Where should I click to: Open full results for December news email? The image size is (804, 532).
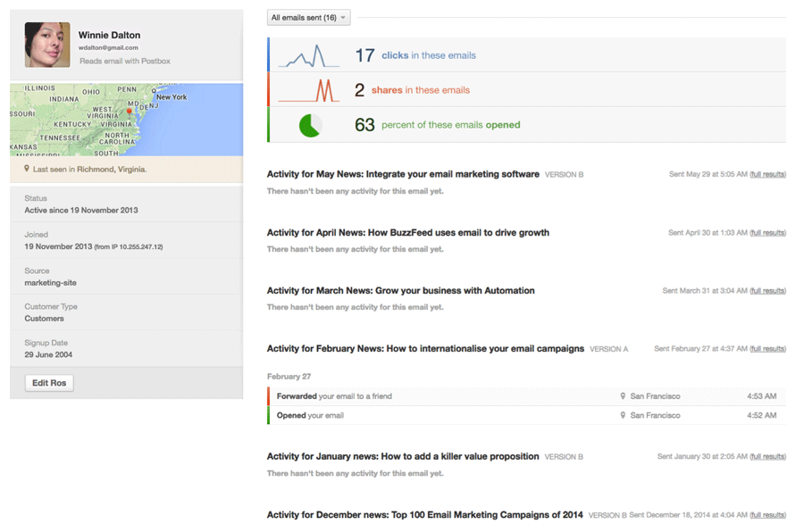(x=767, y=515)
